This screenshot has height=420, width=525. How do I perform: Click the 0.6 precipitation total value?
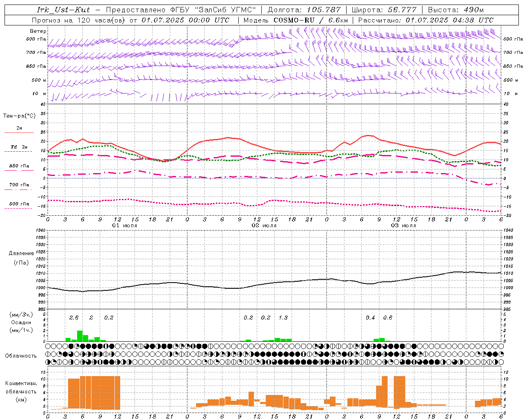388,318
